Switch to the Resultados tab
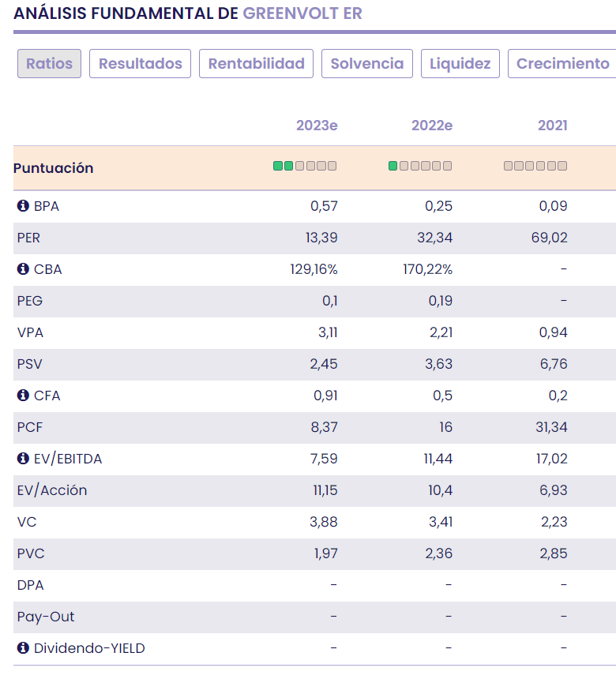Screen dimensions: 616x679 pyautogui.click(x=140, y=64)
